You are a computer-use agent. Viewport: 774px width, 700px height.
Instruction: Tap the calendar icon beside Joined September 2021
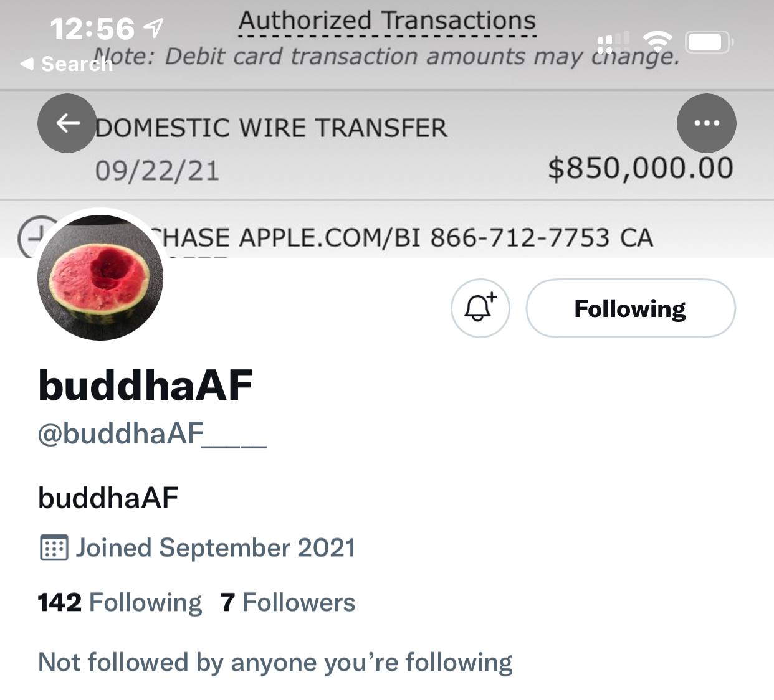click(54, 548)
